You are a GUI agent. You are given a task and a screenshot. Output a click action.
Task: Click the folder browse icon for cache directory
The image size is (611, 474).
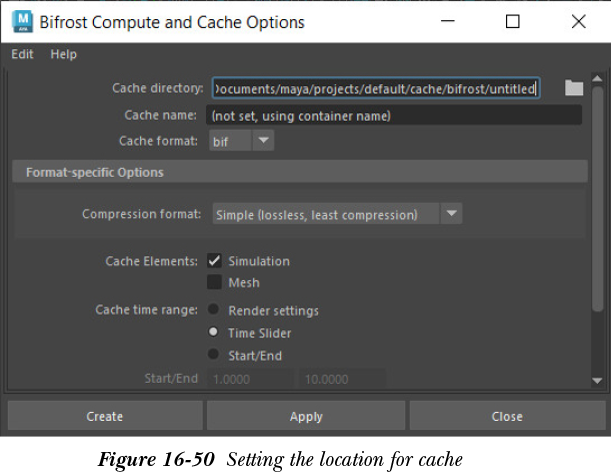point(573,89)
